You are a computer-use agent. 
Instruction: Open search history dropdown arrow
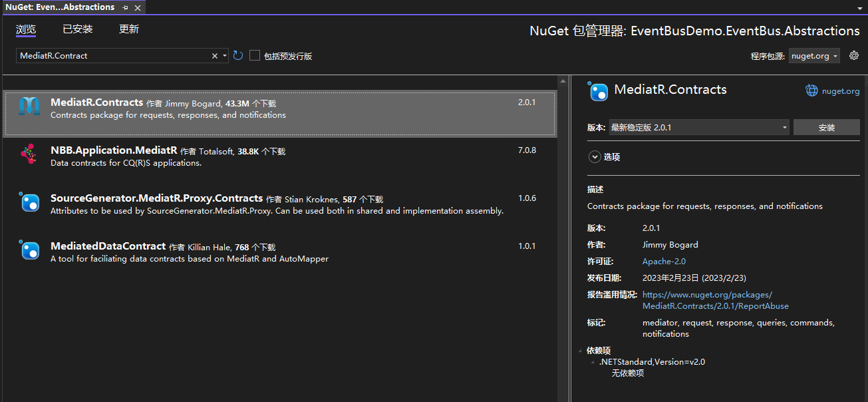[x=225, y=56]
